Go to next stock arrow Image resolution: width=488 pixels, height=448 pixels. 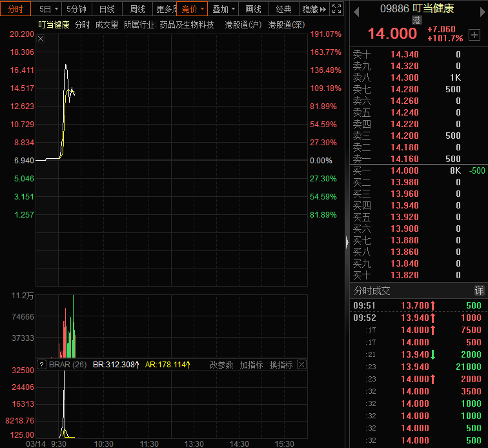point(482,12)
